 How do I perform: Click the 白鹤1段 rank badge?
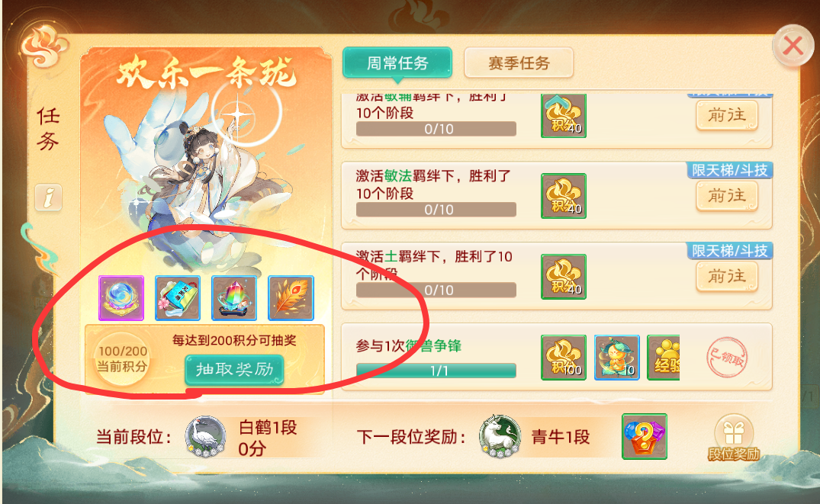[x=205, y=437]
